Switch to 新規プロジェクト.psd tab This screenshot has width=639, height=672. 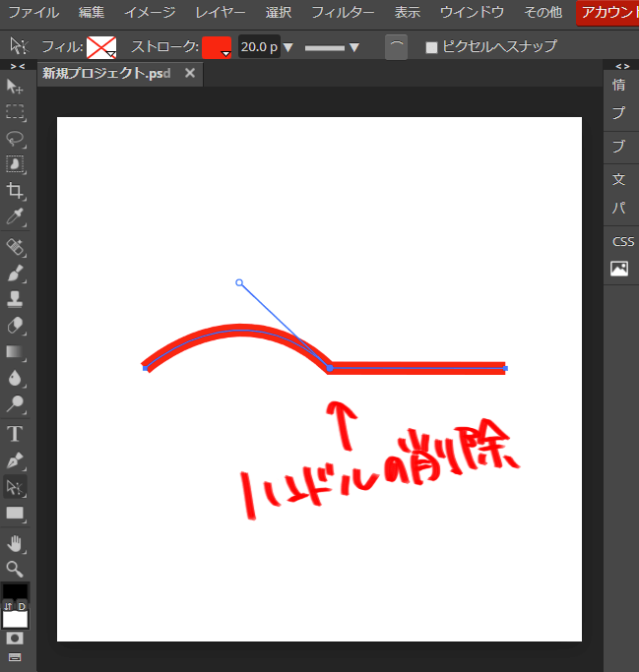point(106,73)
